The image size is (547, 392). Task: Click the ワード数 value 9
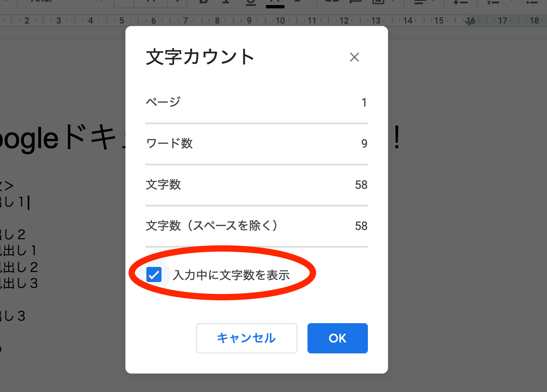(x=364, y=144)
